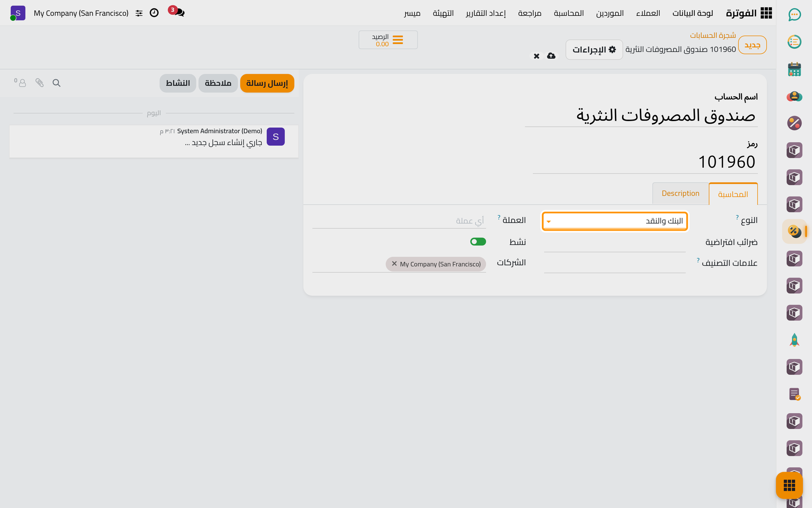This screenshot has width=812, height=508.
Task: Open the الإجراءات actions menu
Action: [594, 50]
